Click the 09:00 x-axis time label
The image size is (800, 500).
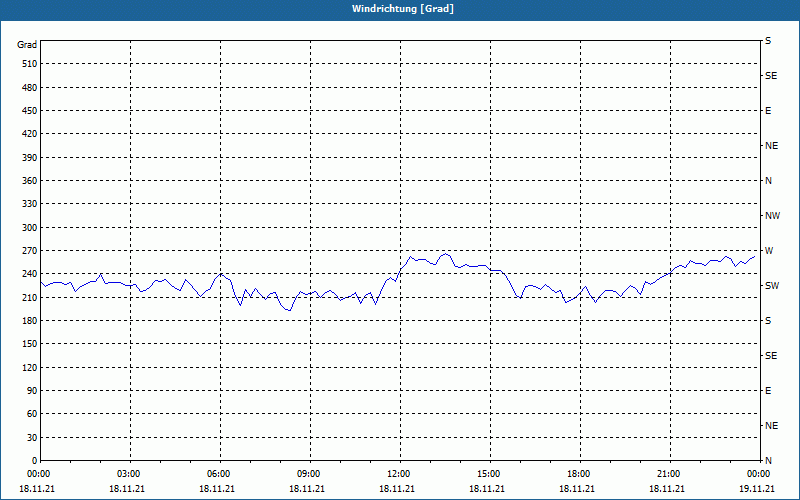309,474
